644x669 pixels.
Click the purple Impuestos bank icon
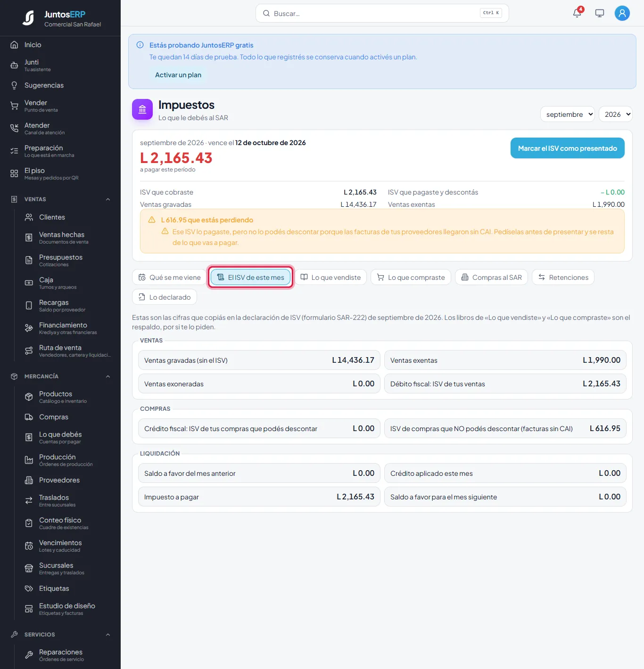point(142,109)
